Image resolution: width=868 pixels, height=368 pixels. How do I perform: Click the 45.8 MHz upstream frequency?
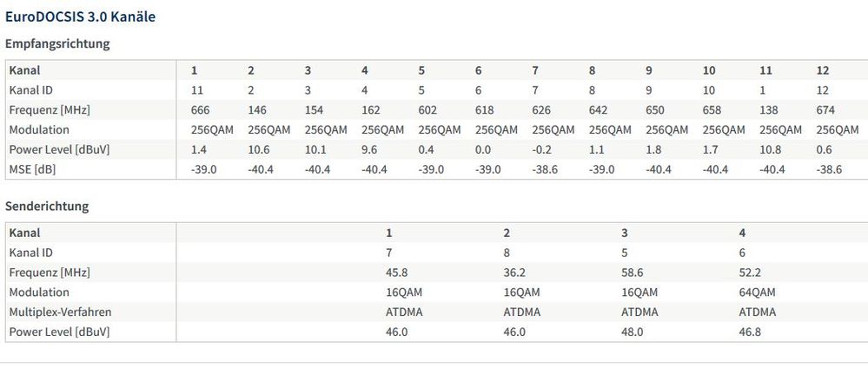pyautogui.click(x=399, y=272)
